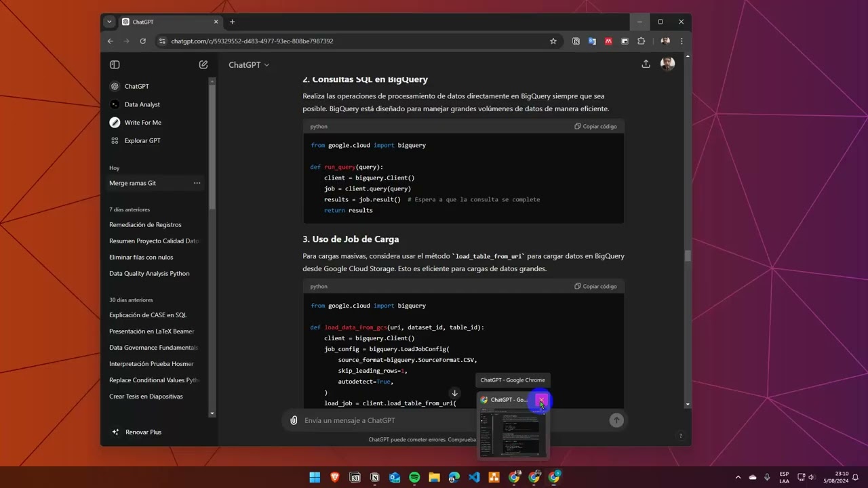Click the red extension icon in toolbar
The width and height of the screenshot is (868, 488).
pos(608,41)
